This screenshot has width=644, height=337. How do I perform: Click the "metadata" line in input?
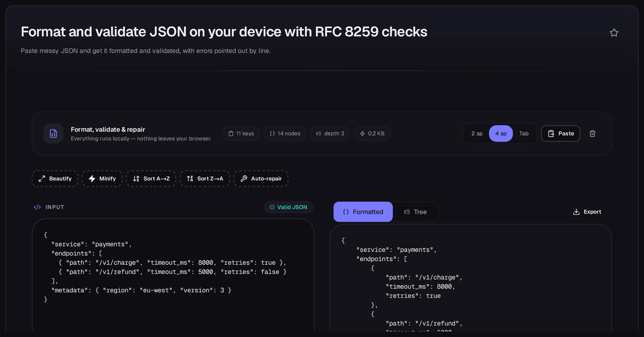pos(141,290)
